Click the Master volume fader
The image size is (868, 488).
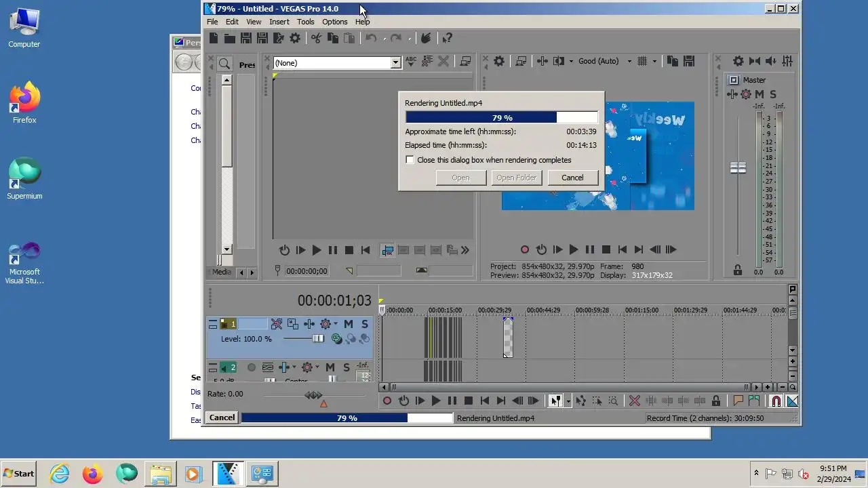pos(738,167)
